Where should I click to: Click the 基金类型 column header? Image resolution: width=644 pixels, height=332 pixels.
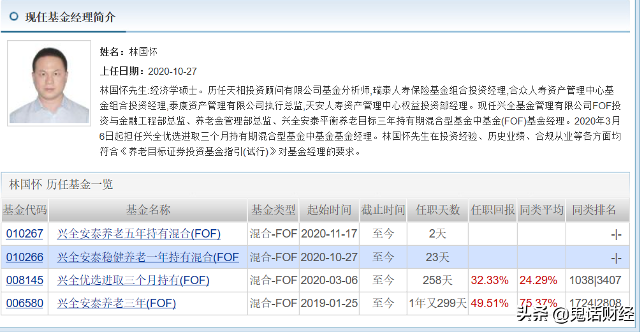[x=274, y=210]
